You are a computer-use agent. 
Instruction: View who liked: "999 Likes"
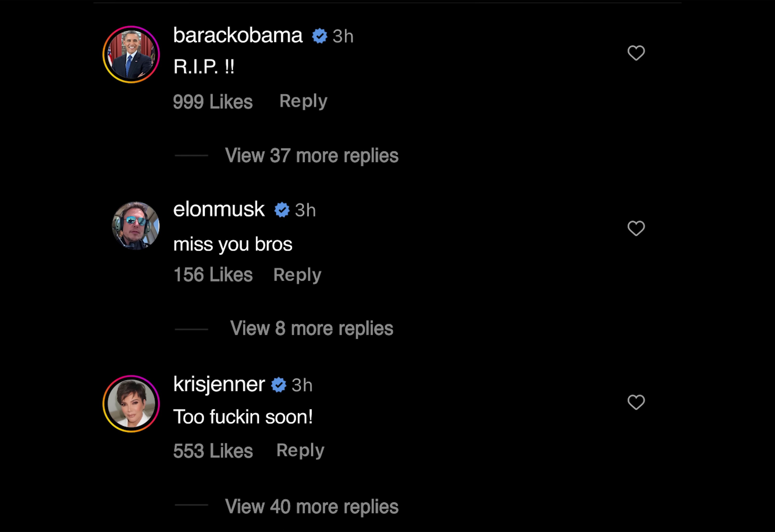pyautogui.click(x=213, y=102)
